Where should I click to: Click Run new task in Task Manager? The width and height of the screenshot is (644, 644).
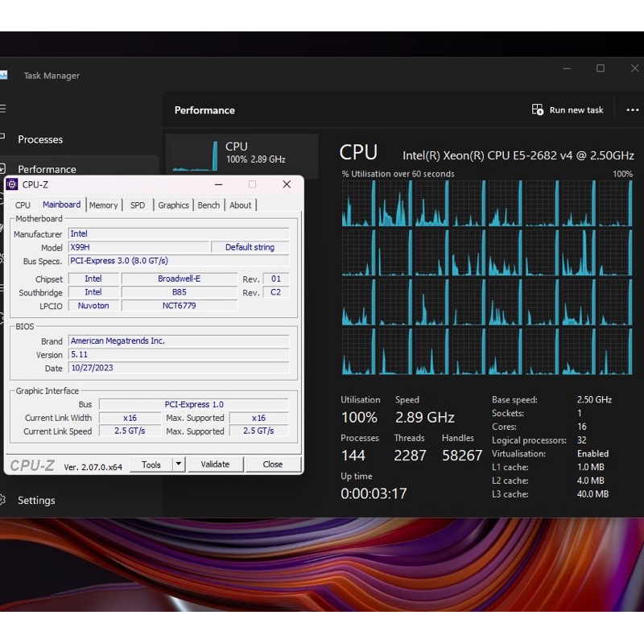pyautogui.click(x=568, y=109)
